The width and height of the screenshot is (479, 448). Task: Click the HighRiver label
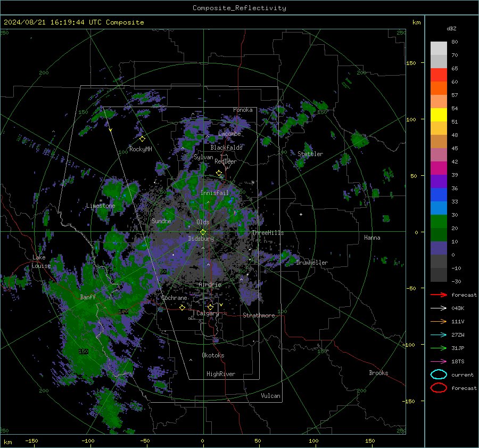[x=221, y=374]
